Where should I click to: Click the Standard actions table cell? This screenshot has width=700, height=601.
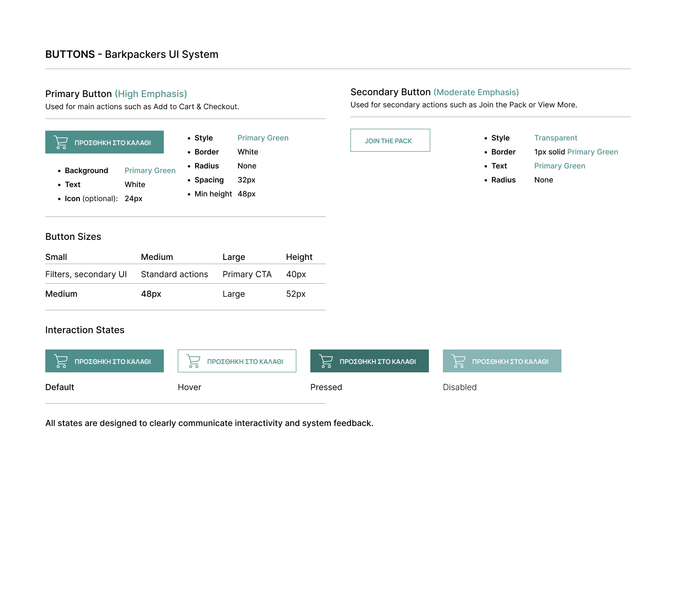click(175, 274)
